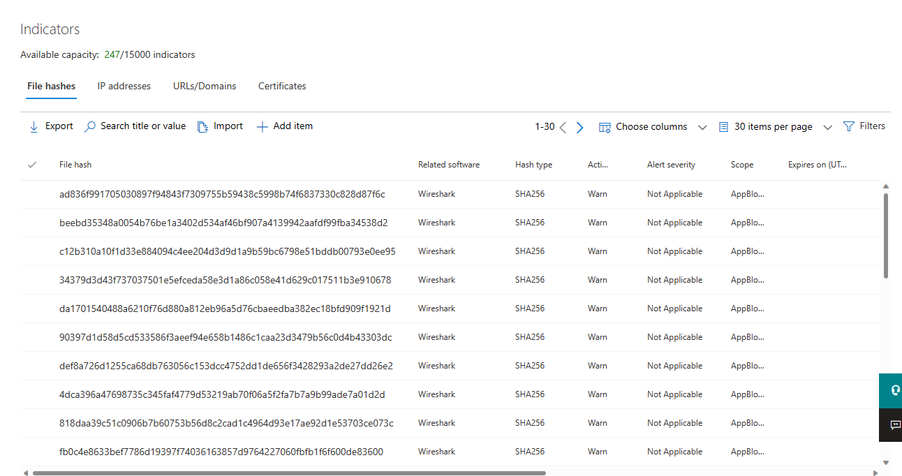Image resolution: width=902 pixels, height=476 pixels.
Task: Click the Import button label
Action: [228, 126]
